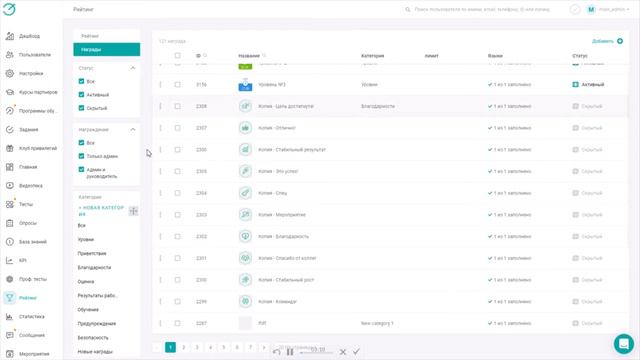Go to pagination page 5

[224, 347]
